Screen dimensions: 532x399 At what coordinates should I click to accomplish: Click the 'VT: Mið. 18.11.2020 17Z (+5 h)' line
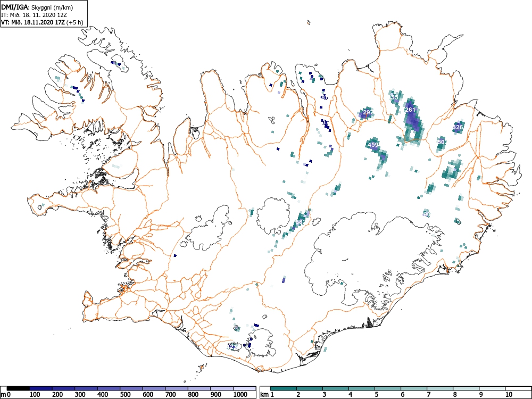(x=42, y=23)
